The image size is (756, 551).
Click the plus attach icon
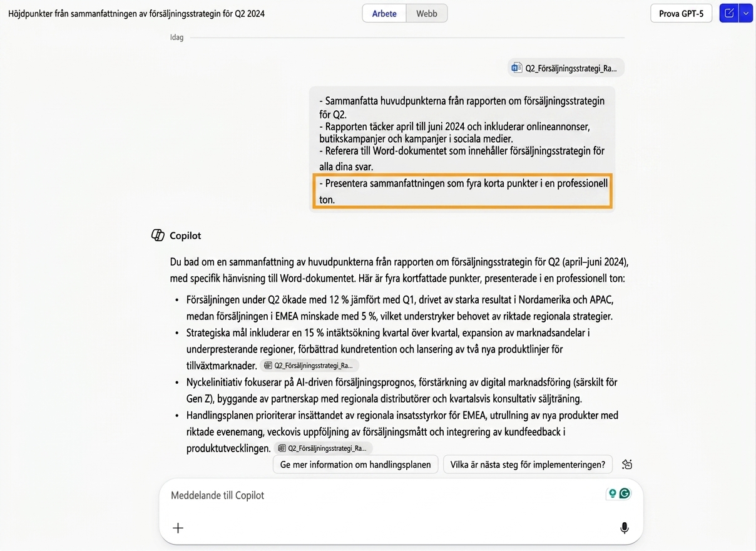pos(178,528)
